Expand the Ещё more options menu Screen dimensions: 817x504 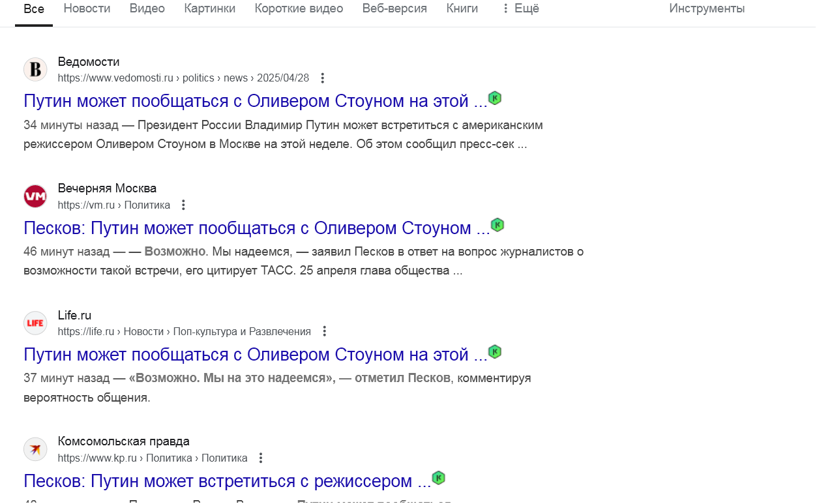tap(520, 9)
